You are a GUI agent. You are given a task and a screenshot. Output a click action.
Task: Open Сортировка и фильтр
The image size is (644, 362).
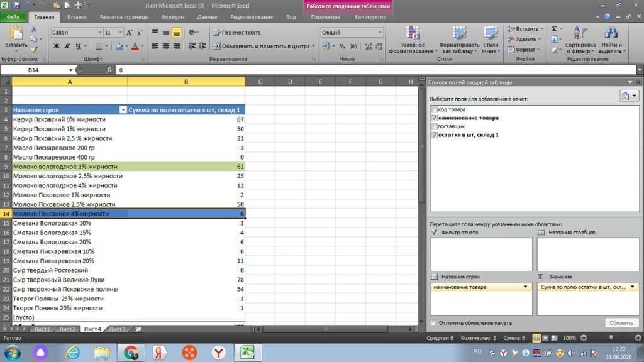pyautogui.click(x=580, y=40)
